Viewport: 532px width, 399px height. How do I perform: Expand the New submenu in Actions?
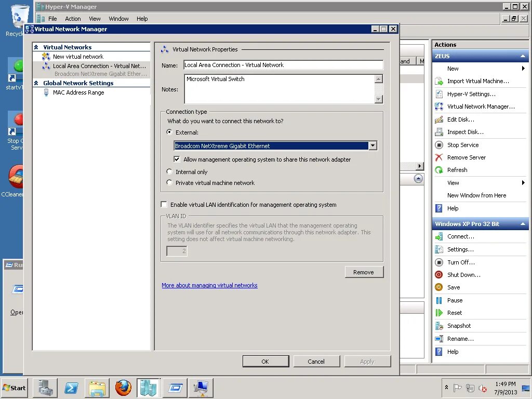tap(523, 69)
